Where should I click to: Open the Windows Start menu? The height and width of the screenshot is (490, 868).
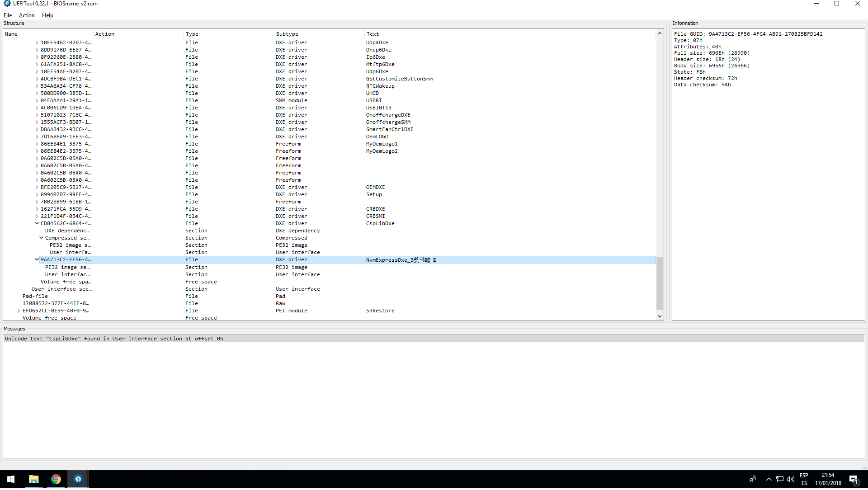[x=11, y=480]
